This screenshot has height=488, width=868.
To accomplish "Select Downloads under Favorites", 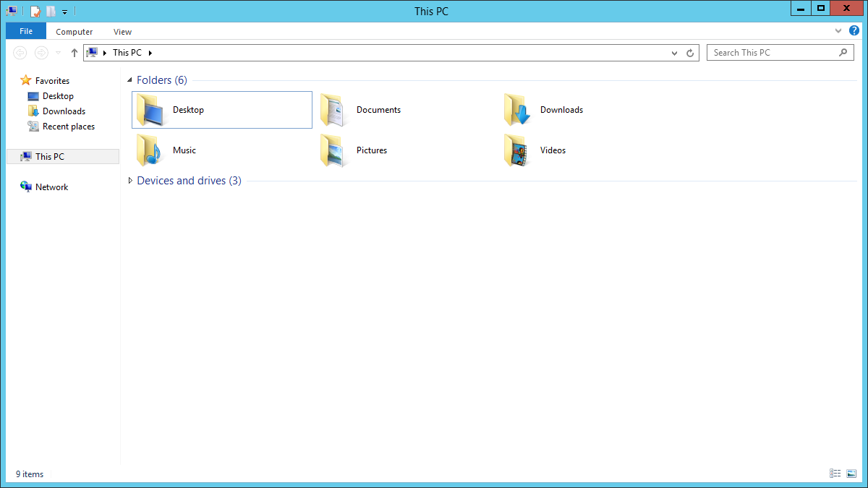I will 64,111.
